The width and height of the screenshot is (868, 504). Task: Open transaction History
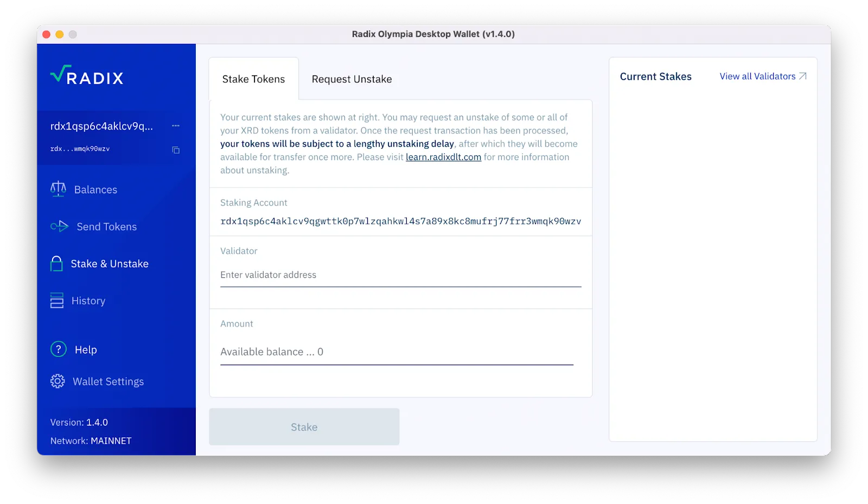tap(88, 301)
